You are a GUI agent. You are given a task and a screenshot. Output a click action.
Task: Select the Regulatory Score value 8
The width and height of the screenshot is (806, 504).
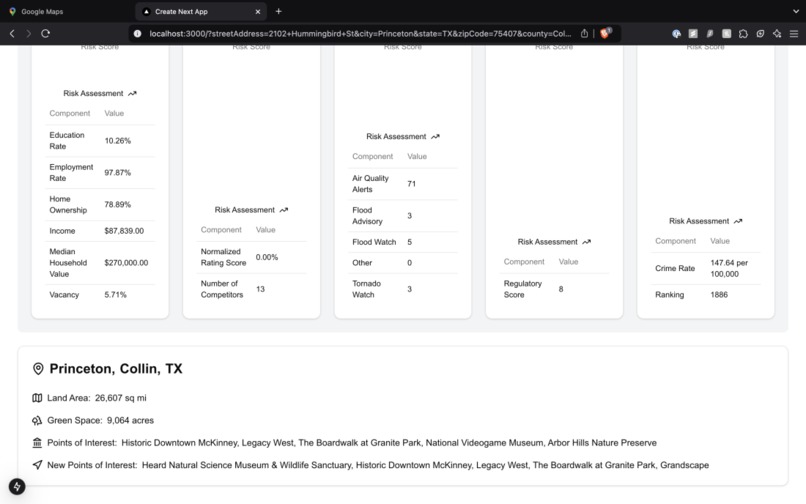[x=561, y=289]
